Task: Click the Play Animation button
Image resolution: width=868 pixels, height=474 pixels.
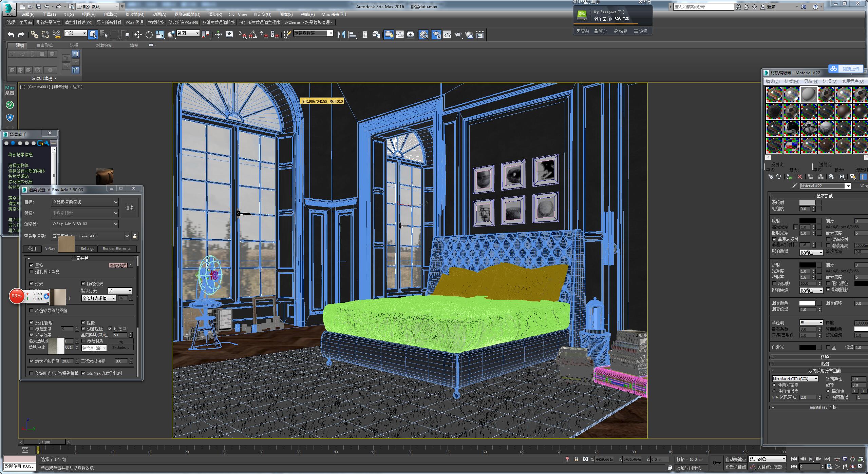Action: click(x=811, y=459)
